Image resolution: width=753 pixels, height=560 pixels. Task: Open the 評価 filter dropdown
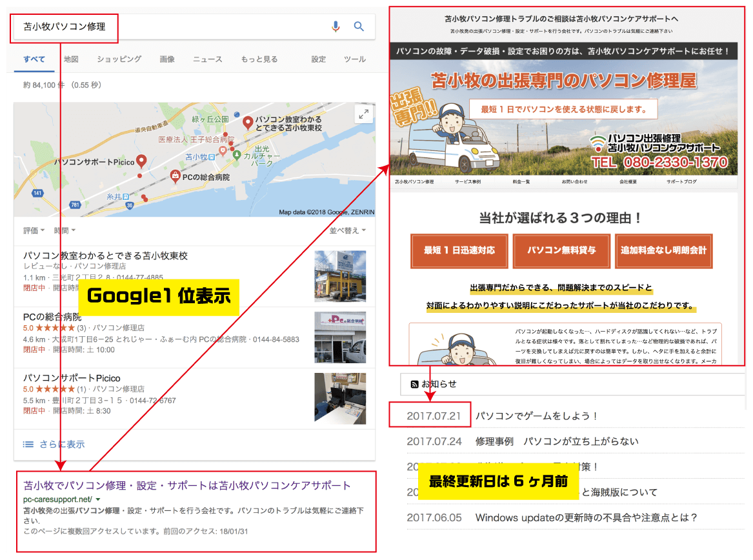[x=34, y=230]
